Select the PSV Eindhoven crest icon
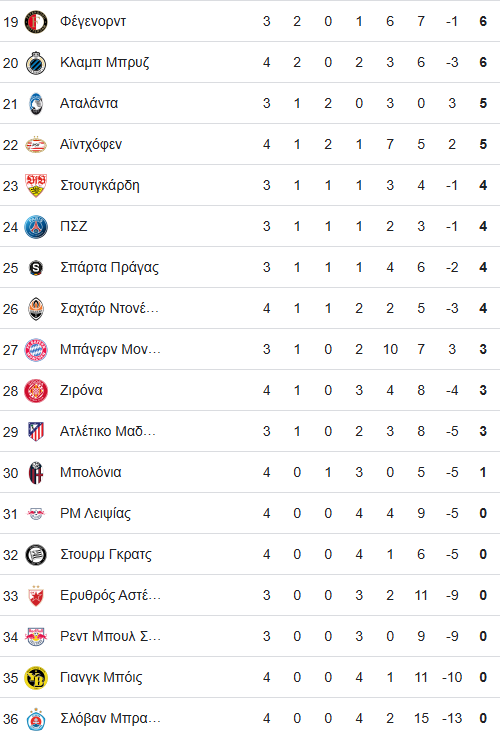 coord(36,145)
